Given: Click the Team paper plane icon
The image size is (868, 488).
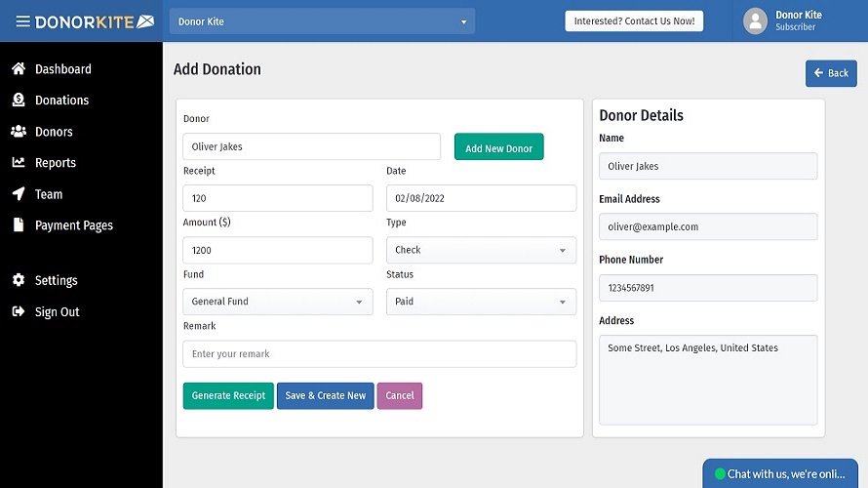Looking at the screenshot, I should pyautogui.click(x=19, y=194).
